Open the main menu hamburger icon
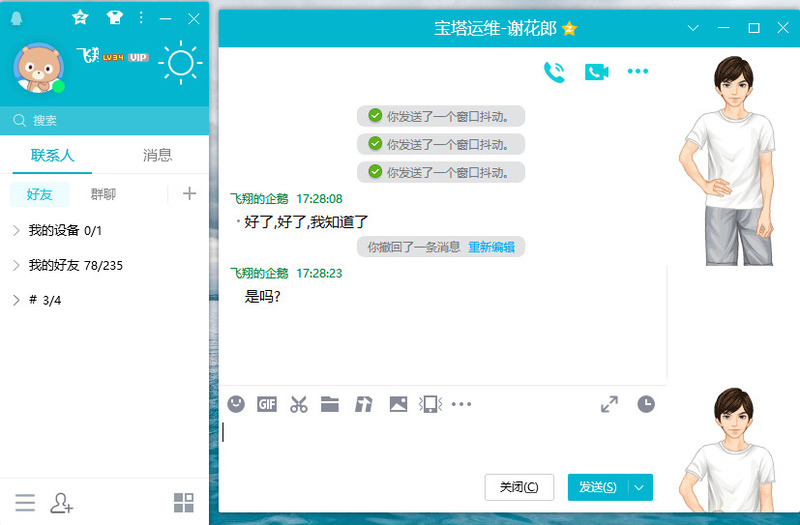This screenshot has width=800, height=525. click(25, 503)
